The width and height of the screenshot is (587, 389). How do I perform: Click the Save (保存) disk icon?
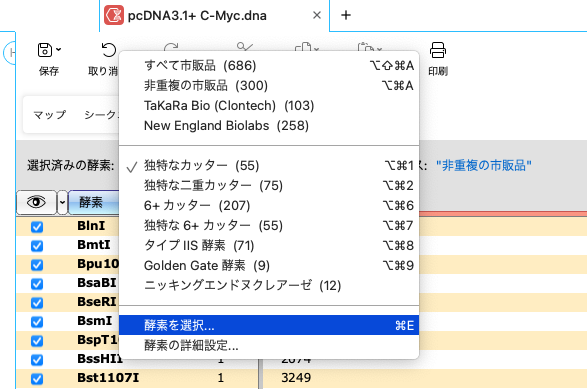point(45,50)
